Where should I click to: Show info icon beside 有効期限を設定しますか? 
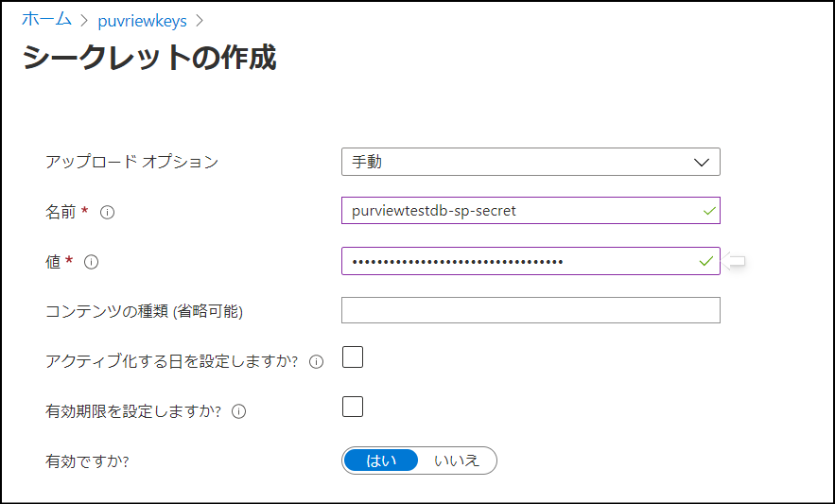[239, 412]
